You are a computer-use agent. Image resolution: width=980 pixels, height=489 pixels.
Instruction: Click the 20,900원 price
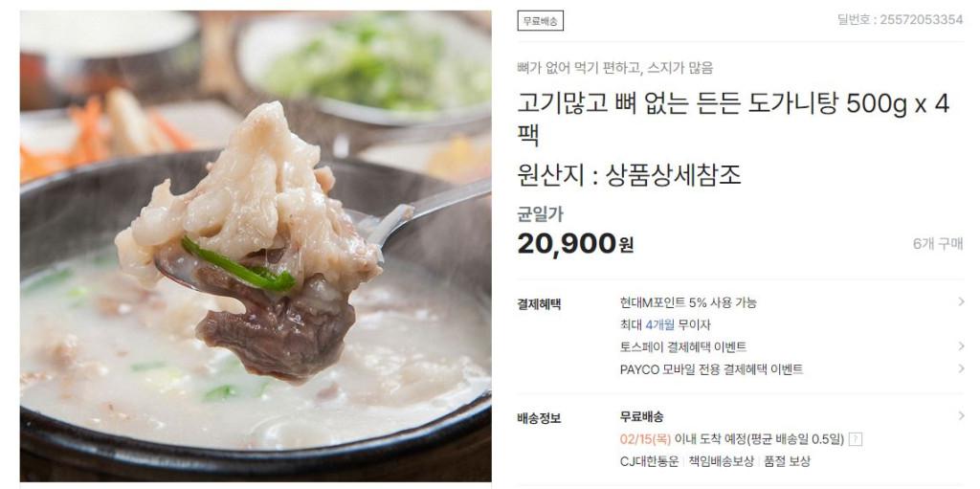tap(575, 243)
